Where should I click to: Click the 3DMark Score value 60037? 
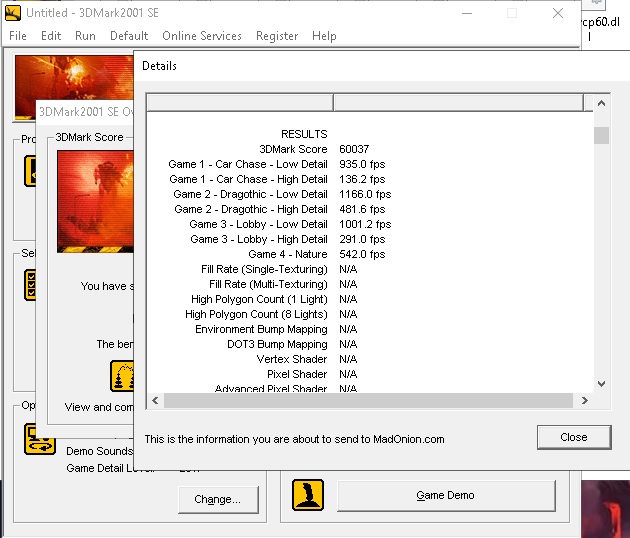[354, 149]
